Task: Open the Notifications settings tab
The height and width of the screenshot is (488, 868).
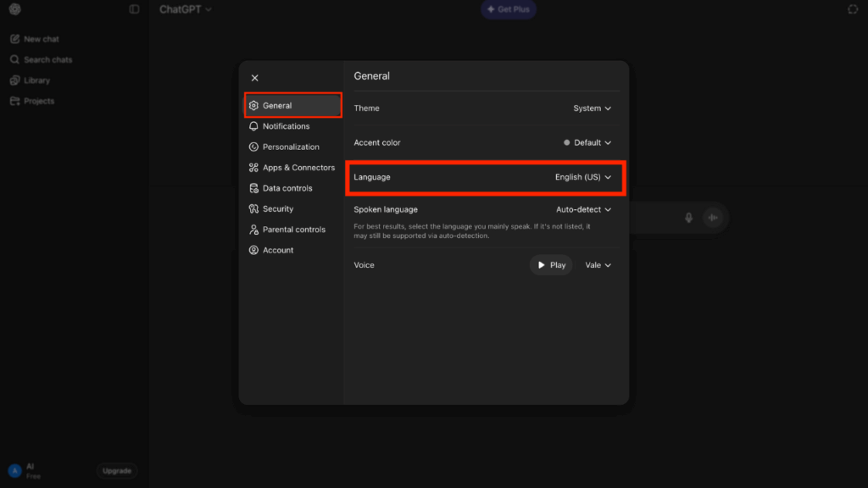Action: [286, 126]
